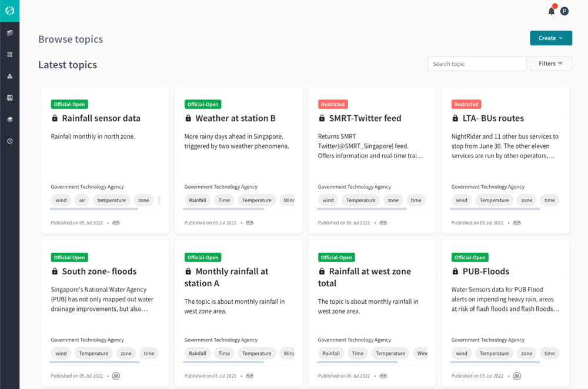
Task: Open the clock history icon in sidebar
Action: tap(9, 141)
